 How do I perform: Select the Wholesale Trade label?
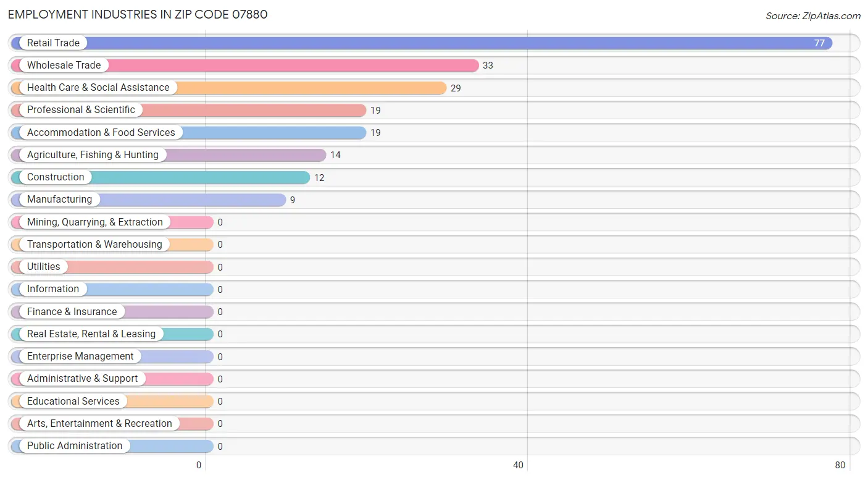64,65
